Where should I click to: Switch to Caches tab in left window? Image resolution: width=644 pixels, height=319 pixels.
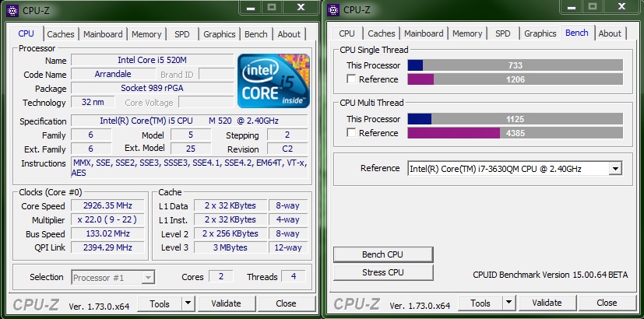point(61,34)
